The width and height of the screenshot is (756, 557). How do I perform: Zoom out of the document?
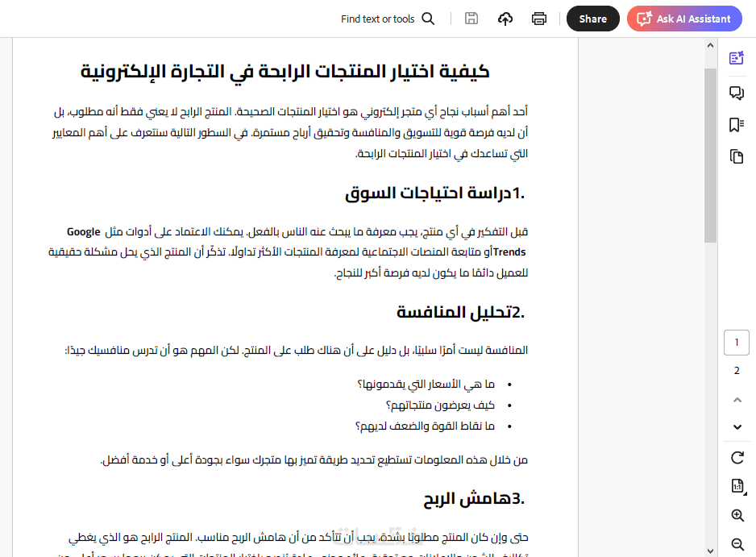pyautogui.click(x=737, y=544)
